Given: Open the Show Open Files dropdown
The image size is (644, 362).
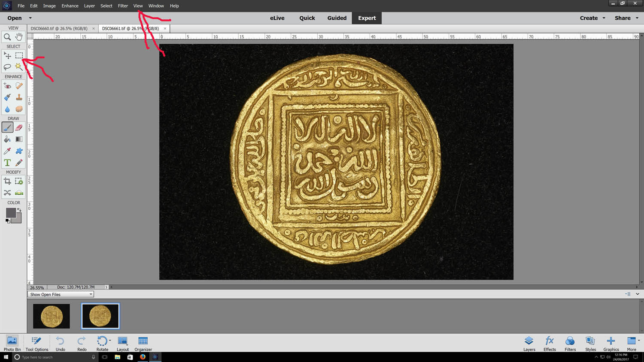Looking at the screenshot, I should (61, 294).
